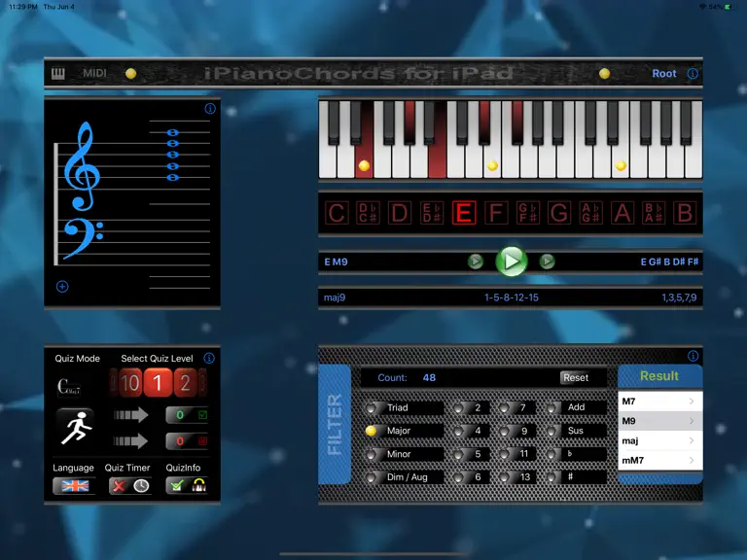Enable the Minor filter
Viewport: 747px width, 560px height.
(404, 454)
